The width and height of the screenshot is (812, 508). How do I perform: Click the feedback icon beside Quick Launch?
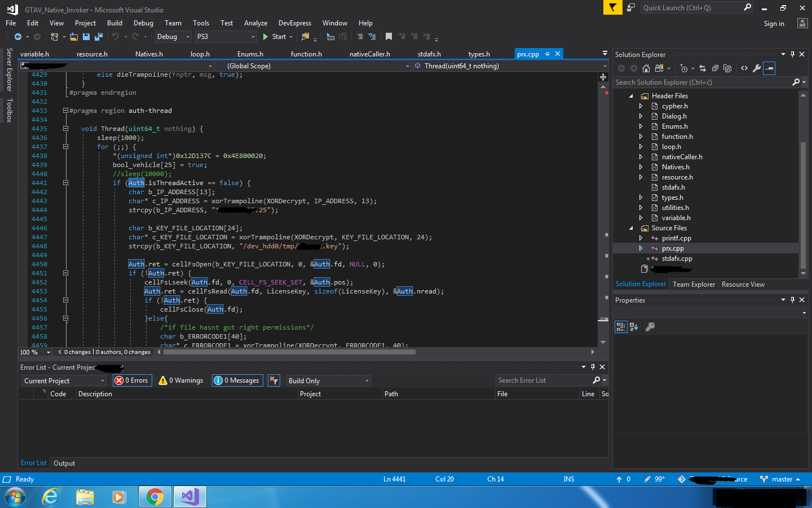(x=631, y=7)
